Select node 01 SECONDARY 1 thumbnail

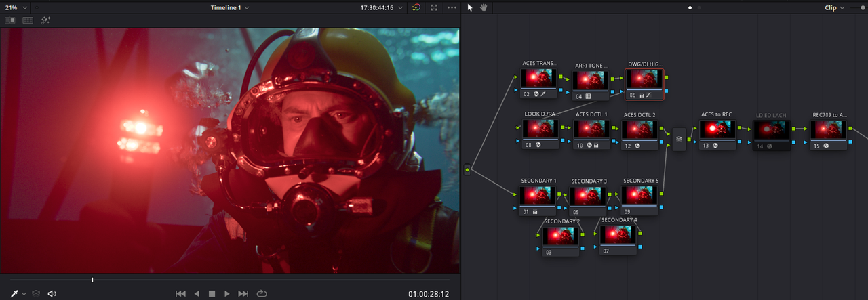tap(537, 195)
